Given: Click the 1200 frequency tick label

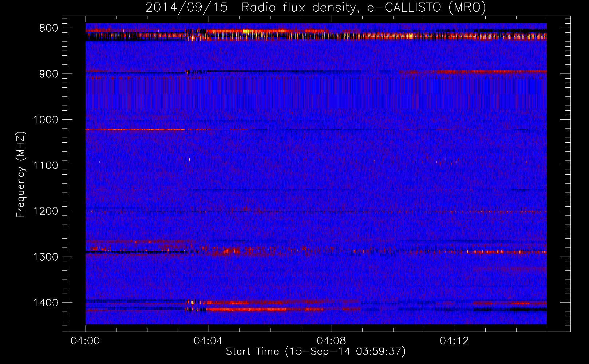Looking at the screenshot, I should [46, 211].
